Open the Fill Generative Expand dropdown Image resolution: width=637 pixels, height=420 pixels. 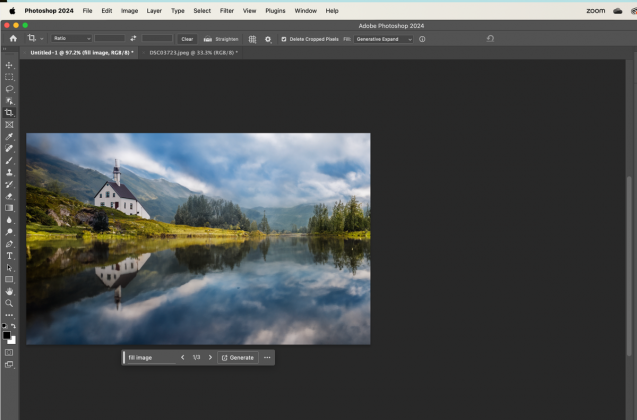point(383,39)
